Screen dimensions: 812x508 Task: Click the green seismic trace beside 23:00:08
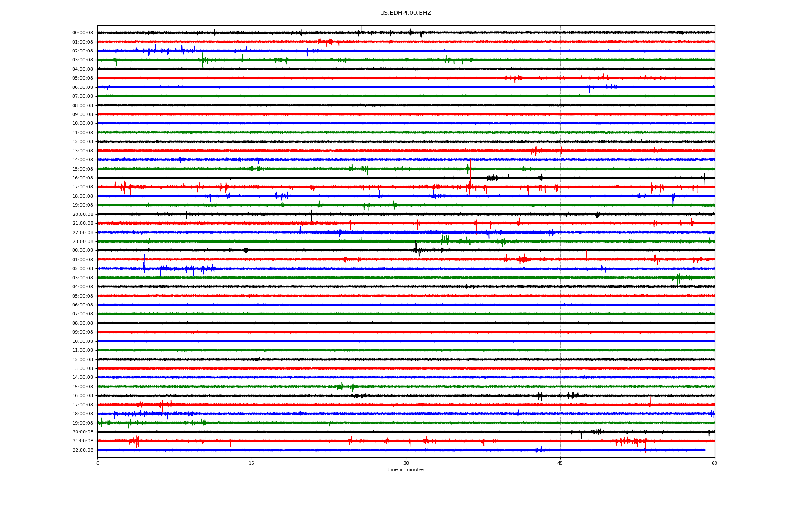point(406,241)
